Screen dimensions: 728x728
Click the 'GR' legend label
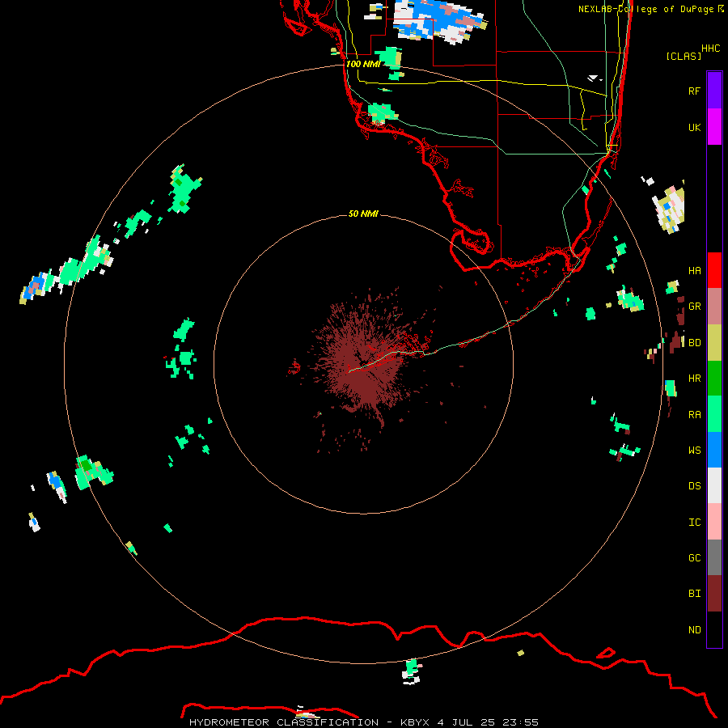pyautogui.click(x=694, y=307)
